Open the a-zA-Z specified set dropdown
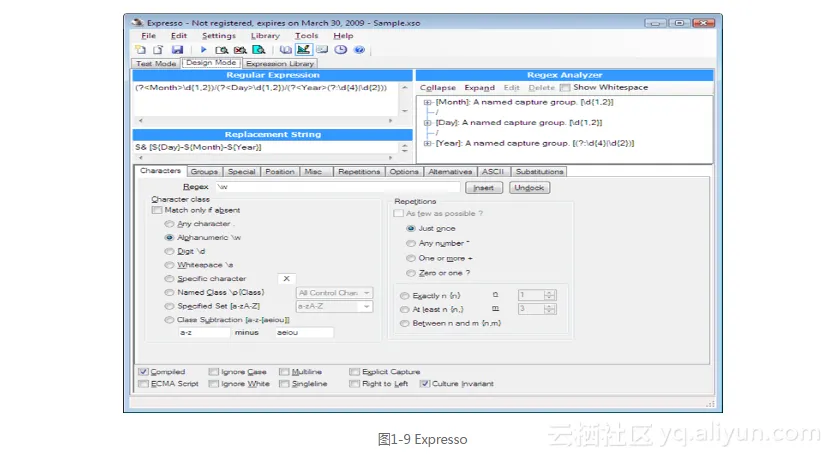Viewport: 832px width, 458px height. click(x=367, y=307)
